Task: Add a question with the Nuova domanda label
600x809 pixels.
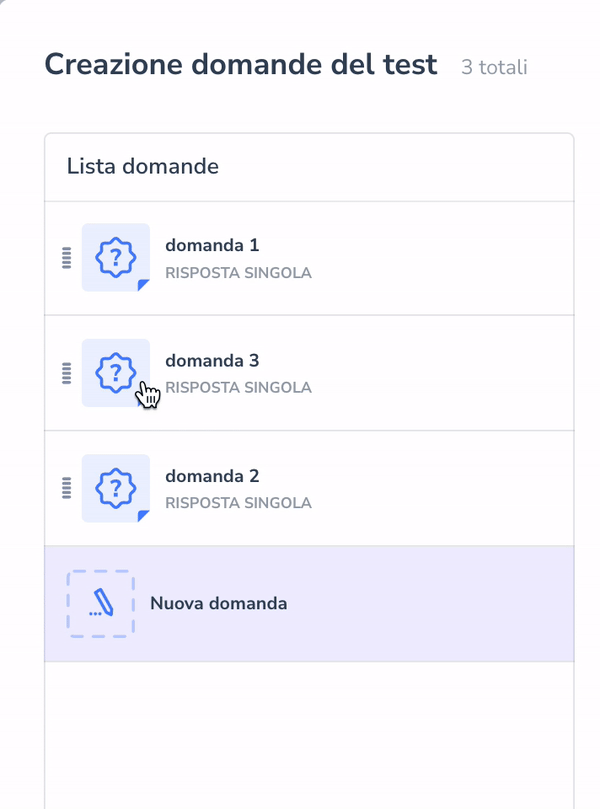Action: point(218,604)
